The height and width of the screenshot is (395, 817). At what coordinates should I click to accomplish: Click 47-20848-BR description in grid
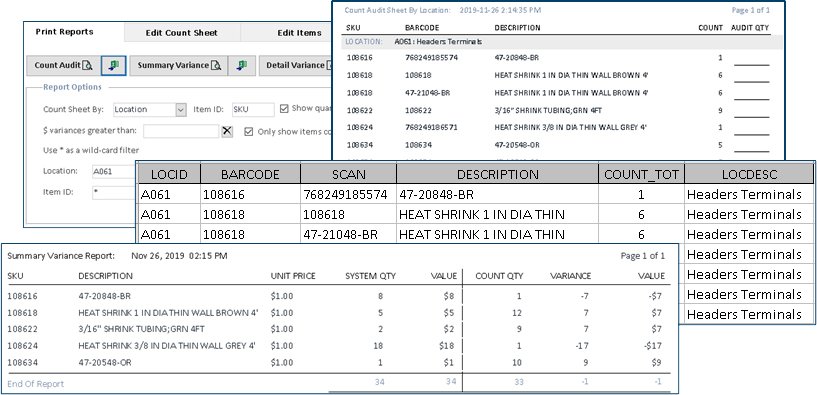(498, 194)
